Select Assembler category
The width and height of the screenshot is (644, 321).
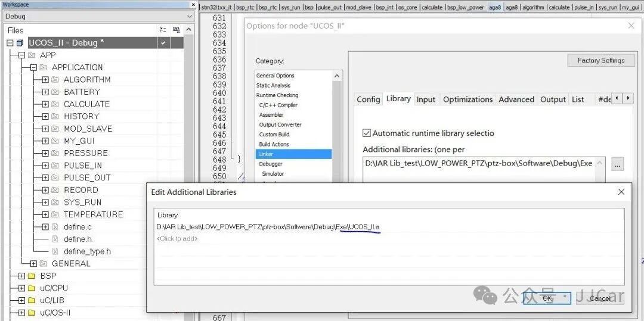(271, 115)
